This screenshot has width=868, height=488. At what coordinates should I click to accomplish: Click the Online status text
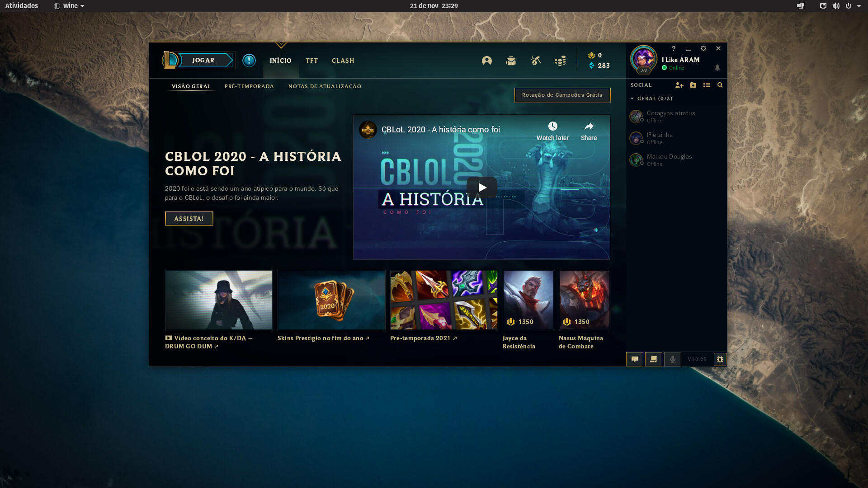point(676,68)
